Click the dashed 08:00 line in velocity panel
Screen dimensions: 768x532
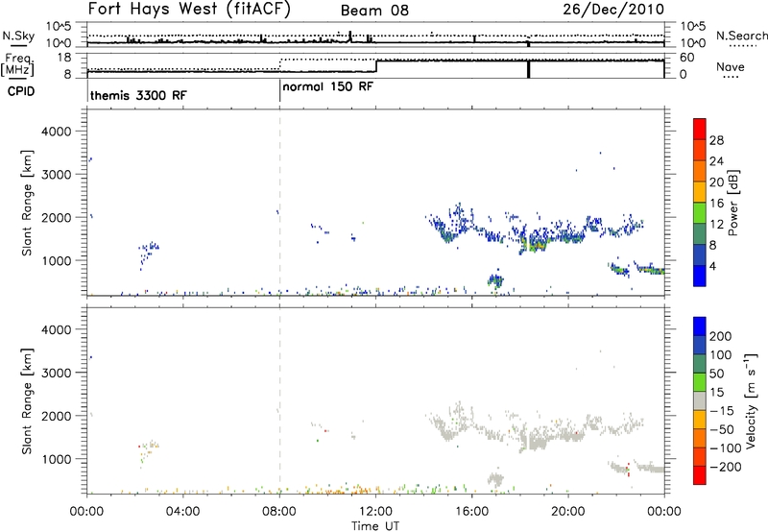(279, 401)
